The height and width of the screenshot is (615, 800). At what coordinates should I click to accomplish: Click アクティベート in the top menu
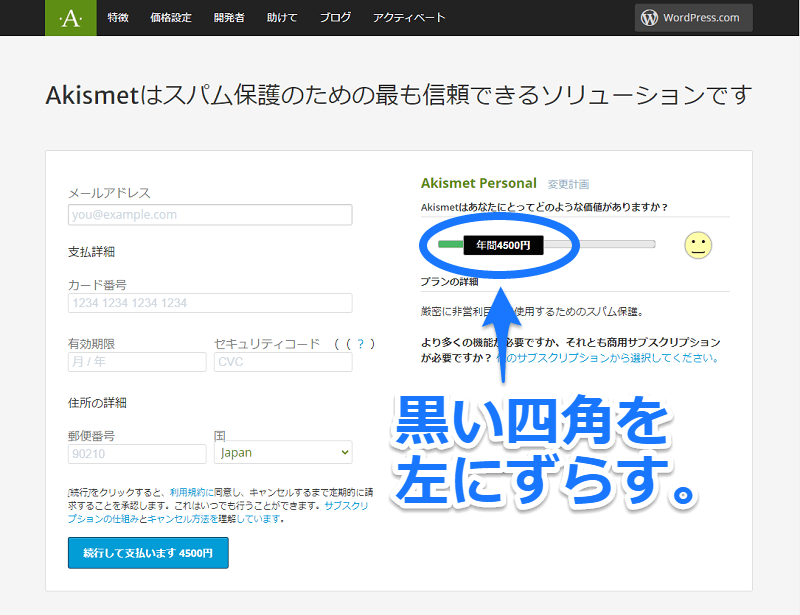tap(409, 18)
